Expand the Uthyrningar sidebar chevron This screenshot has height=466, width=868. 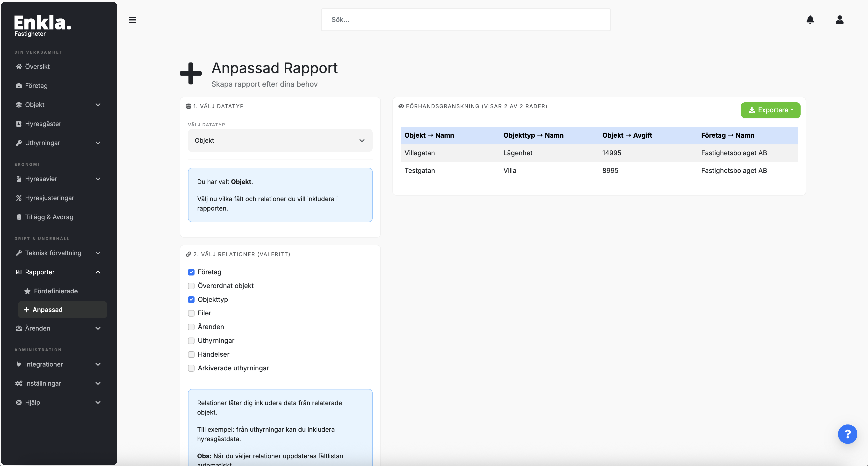coord(98,143)
